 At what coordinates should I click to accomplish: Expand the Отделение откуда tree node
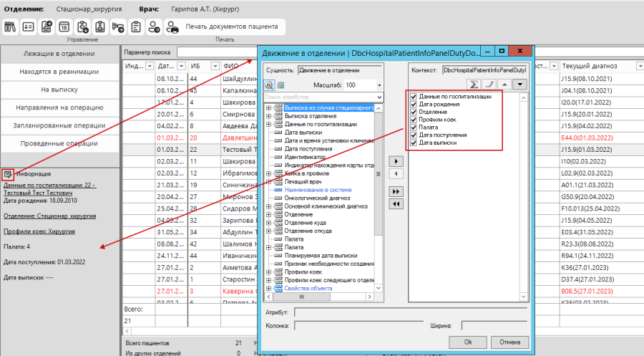tap(269, 231)
